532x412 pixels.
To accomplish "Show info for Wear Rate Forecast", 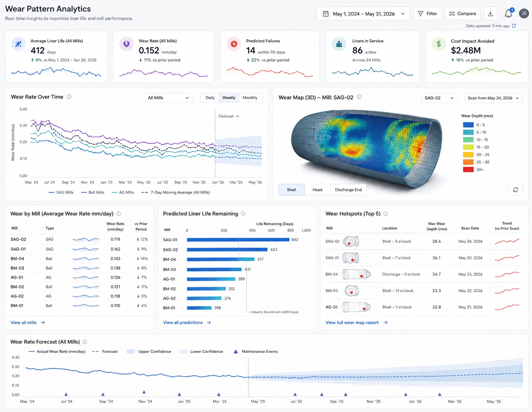I will coord(85,342).
